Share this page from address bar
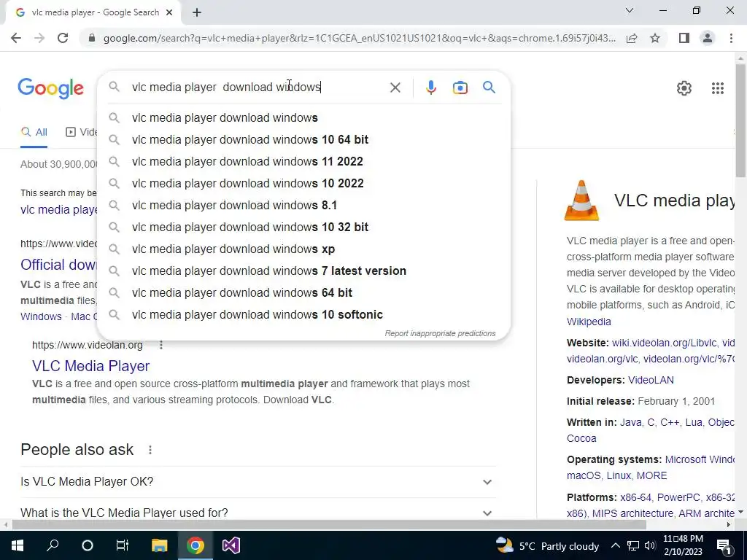Image resolution: width=747 pixels, height=560 pixels. (x=632, y=38)
